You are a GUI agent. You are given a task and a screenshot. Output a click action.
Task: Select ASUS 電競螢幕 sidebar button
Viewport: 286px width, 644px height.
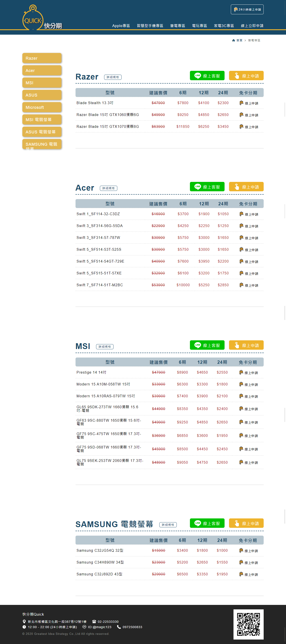pyautogui.click(x=42, y=132)
